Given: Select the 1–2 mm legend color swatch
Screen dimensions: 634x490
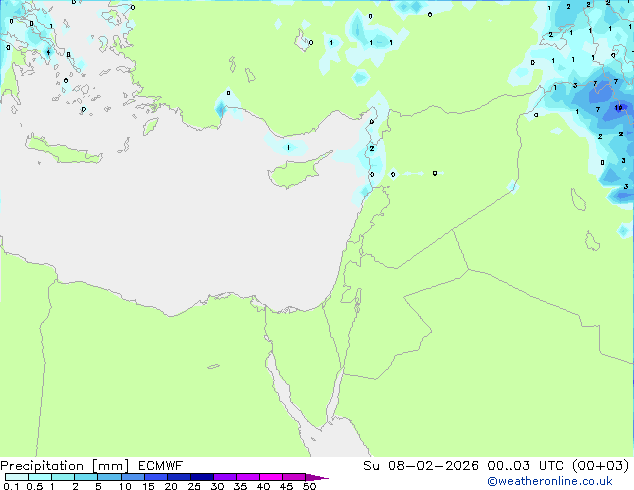Looking at the screenshot, I should pyautogui.click(x=63, y=477).
